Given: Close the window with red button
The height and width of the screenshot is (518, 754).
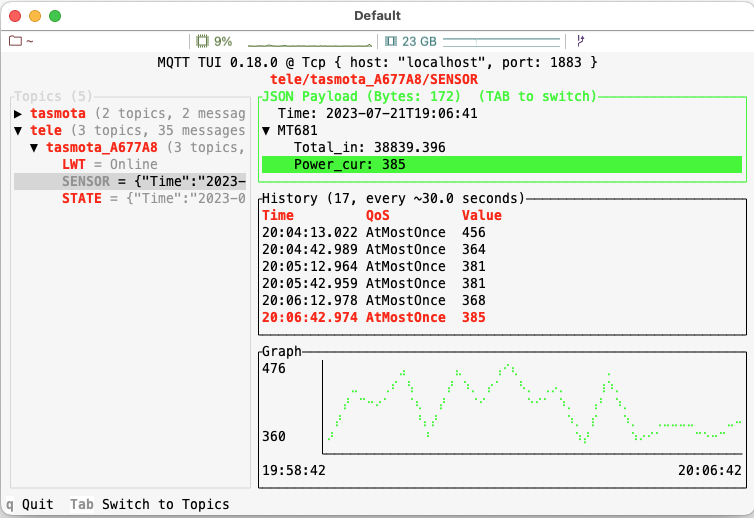Looking at the screenshot, I should (x=15, y=16).
